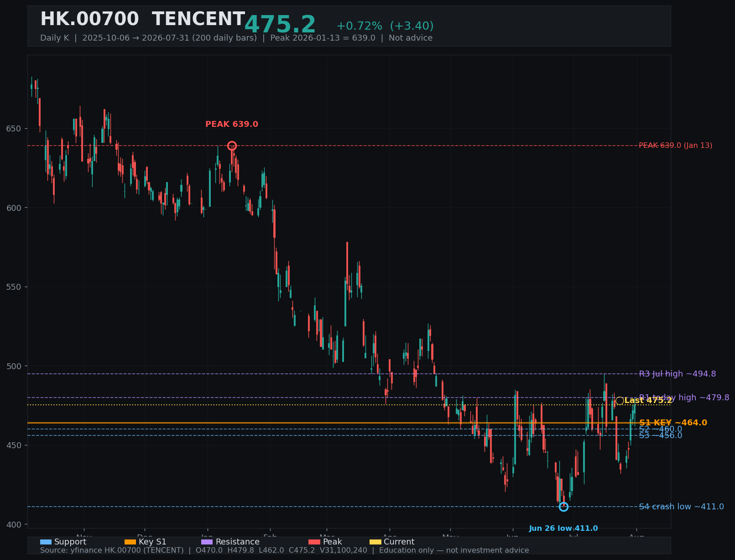Click the blue Support legend swatch
Viewport: 735px width, 560px height.
click(46, 542)
